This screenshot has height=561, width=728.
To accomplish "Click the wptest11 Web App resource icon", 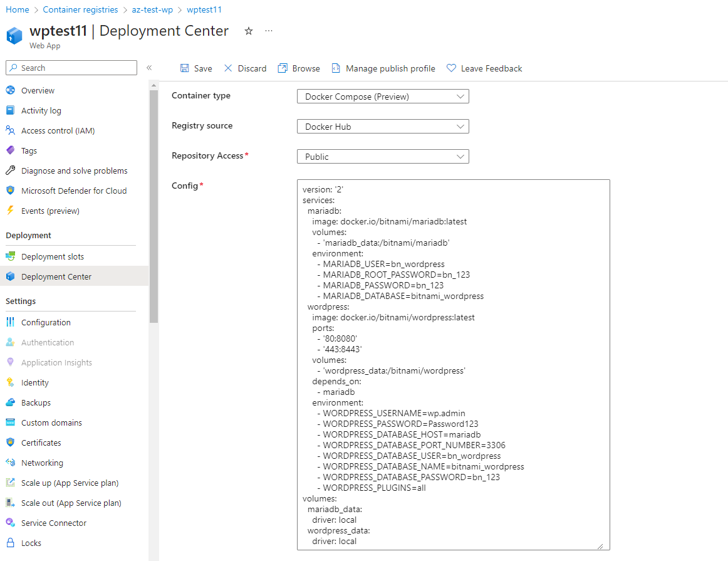I will pyautogui.click(x=14, y=36).
